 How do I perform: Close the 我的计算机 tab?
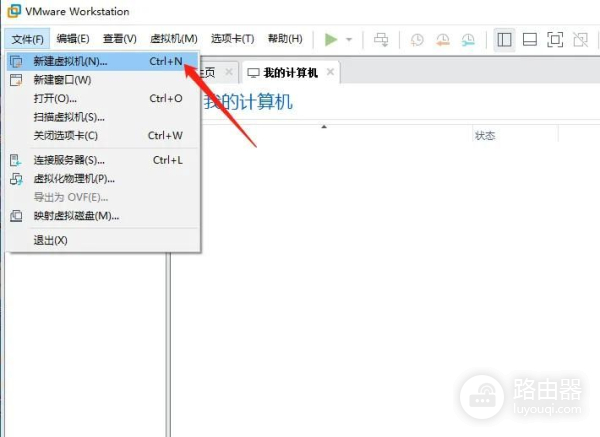[331, 72]
